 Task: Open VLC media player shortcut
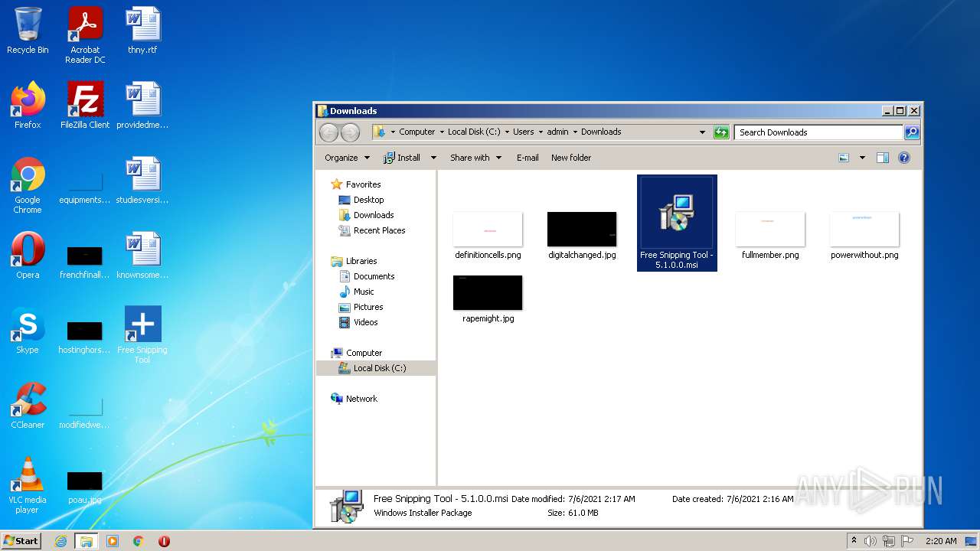(28, 485)
